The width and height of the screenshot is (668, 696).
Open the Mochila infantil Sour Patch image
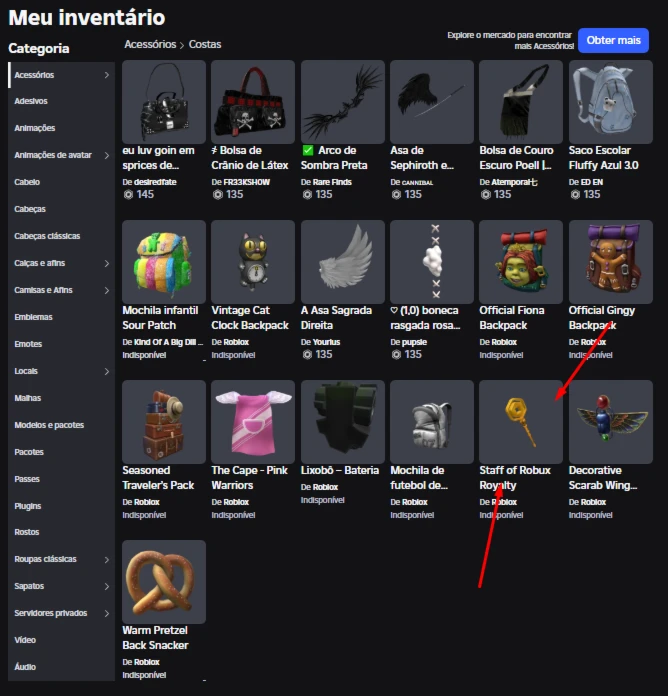coord(164,262)
